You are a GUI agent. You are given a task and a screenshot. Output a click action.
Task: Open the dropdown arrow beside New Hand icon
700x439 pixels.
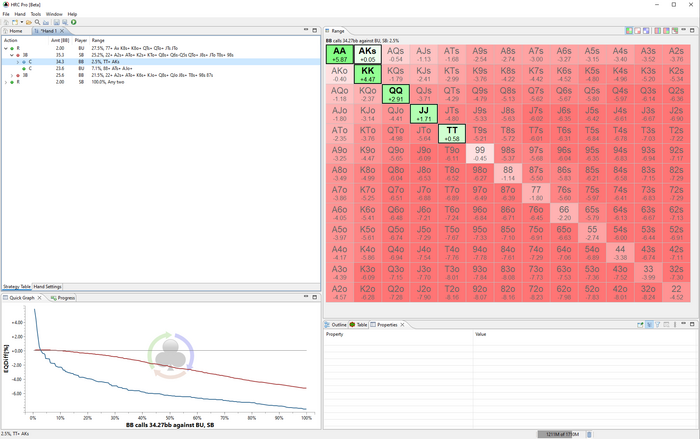click(x=22, y=22)
